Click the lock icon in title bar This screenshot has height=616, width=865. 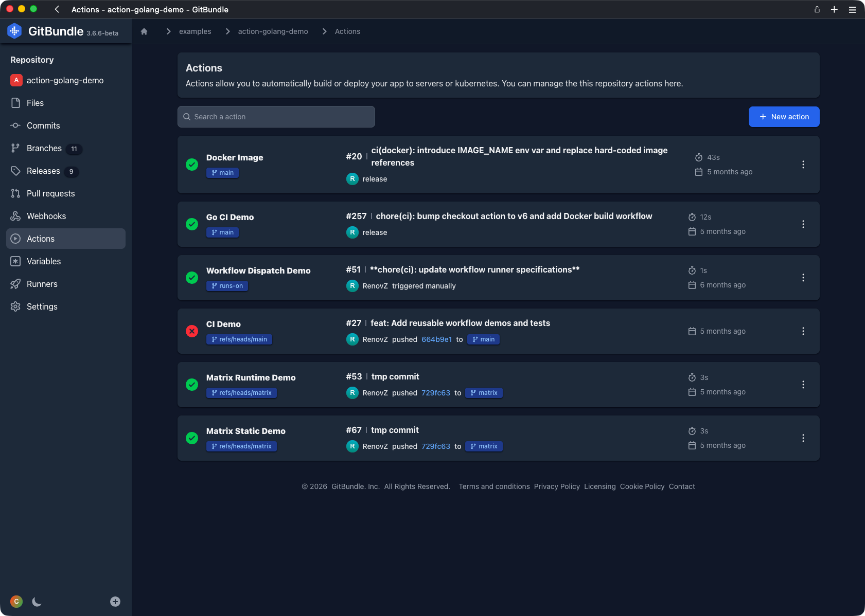coord(817,9)
